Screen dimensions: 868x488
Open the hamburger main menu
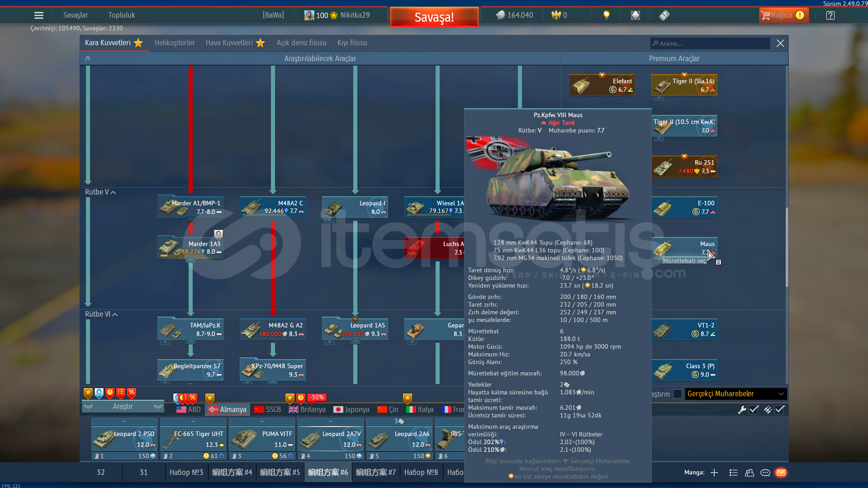click(39, 15)
